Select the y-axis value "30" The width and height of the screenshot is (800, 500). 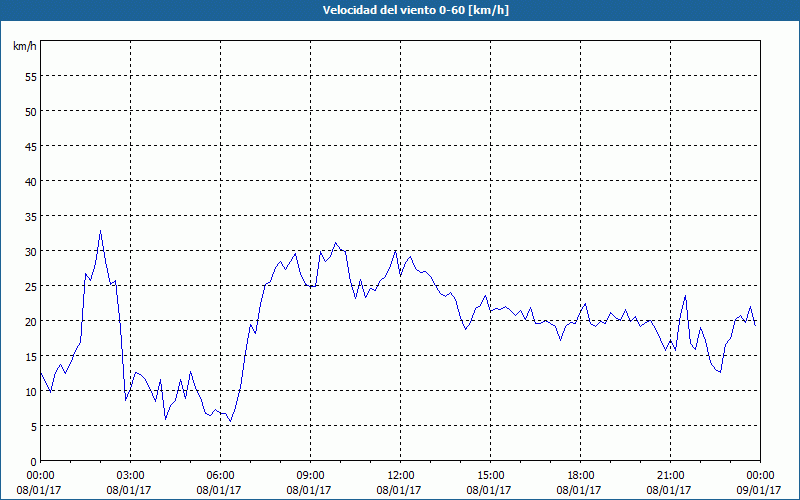click(x=31, y=252)
